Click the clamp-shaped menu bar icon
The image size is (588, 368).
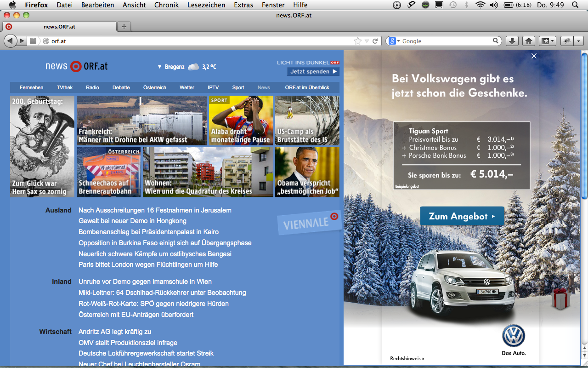pyautogui.click(x=412, y=5)
